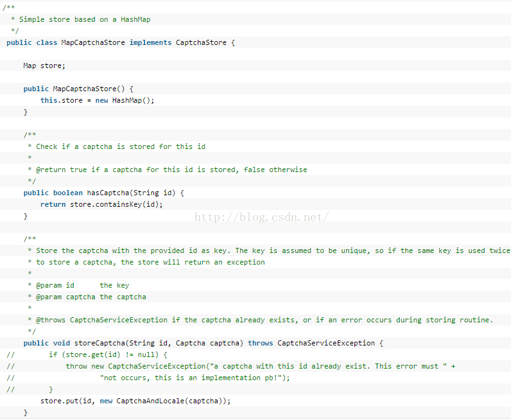This screenshot has width=511, height=420.
Task: Click the "store.put(id, new CaptchaAndLocale(captcha));" line
Action: [x=135, y=401]
